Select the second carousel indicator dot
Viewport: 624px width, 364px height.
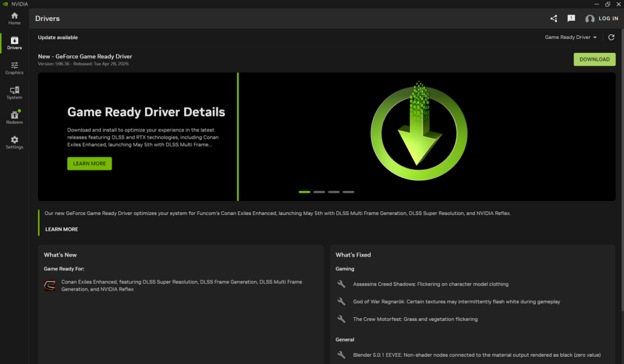(319, 192)
